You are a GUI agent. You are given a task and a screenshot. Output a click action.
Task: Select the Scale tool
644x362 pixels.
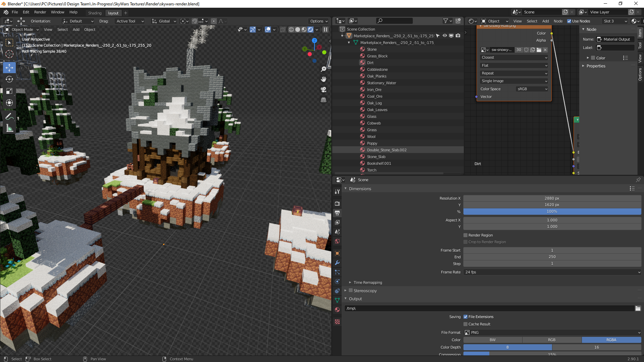tap(9, 91)
